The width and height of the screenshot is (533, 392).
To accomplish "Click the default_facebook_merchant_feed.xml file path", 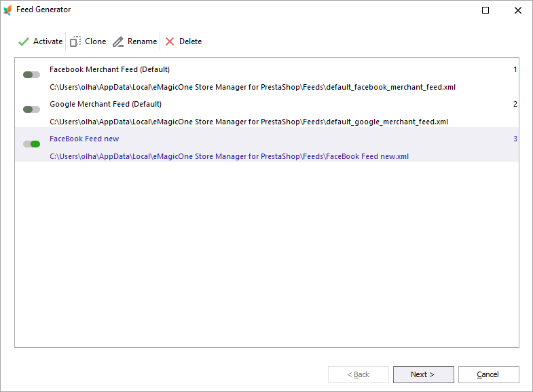I will click(x=253, y=87).
